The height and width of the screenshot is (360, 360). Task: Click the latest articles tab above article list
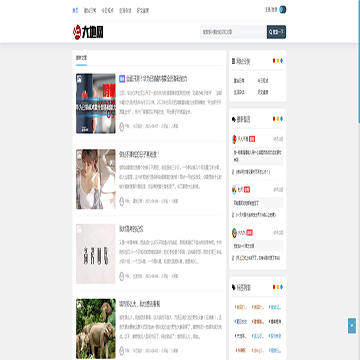coord(81,58)
